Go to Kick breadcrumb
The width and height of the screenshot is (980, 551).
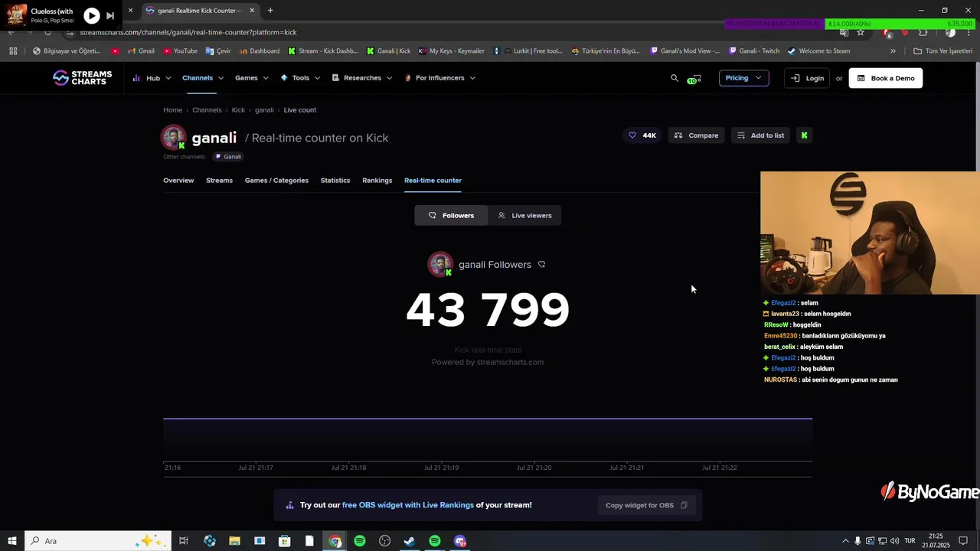pyautogui.click(x=238, y=110)
